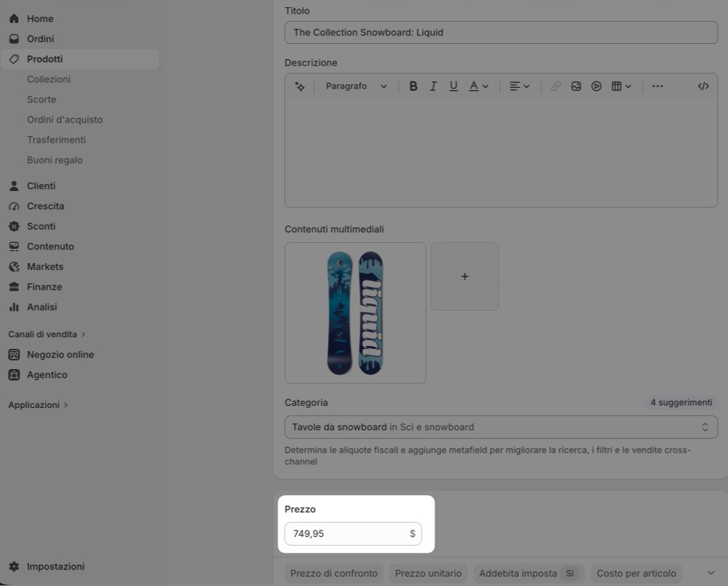This screenshot has width=728, height=586.
Task: Open the insert table dropdown
Action: 621,86
